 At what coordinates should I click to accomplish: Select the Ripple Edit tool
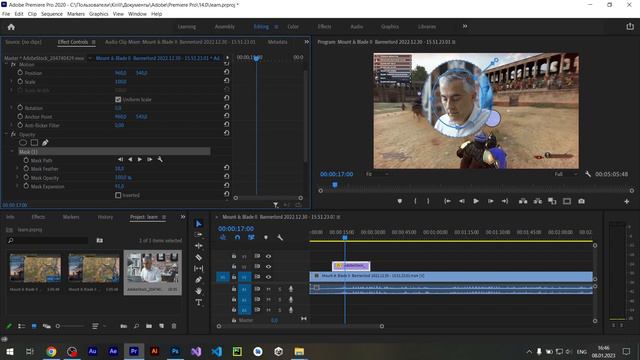point(199,246)
